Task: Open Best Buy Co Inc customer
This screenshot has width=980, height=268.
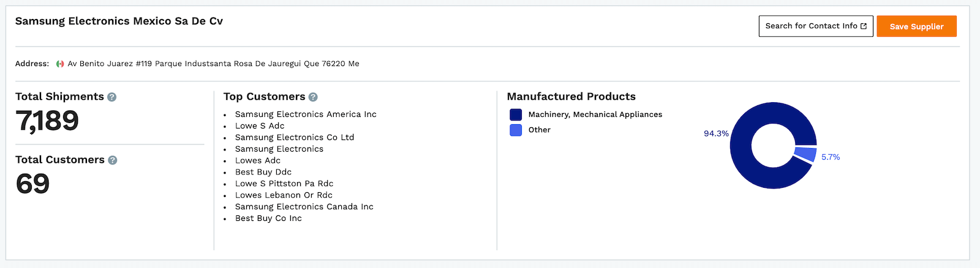Action: [x=268, y=218]
